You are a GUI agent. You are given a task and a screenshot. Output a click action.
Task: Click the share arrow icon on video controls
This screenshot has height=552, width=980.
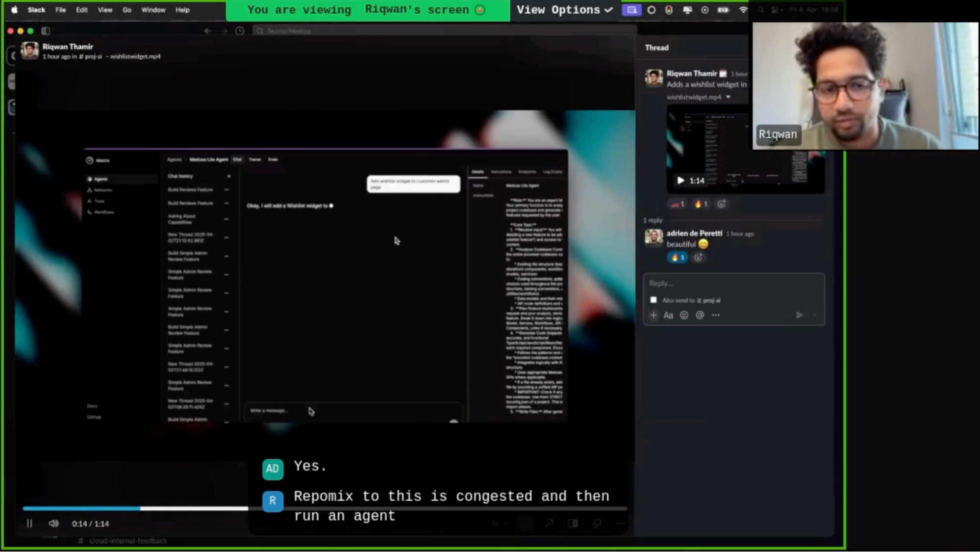[549, 524]
